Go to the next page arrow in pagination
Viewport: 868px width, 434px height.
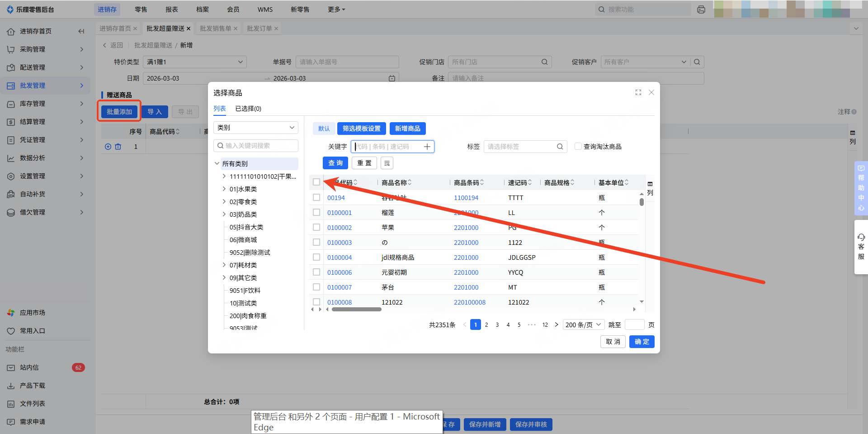coord(557,324)
